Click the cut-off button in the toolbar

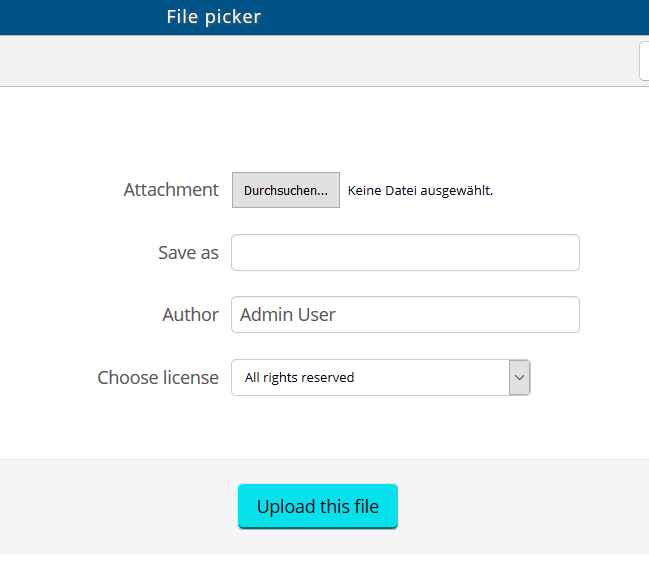click(x=644, y=61)
